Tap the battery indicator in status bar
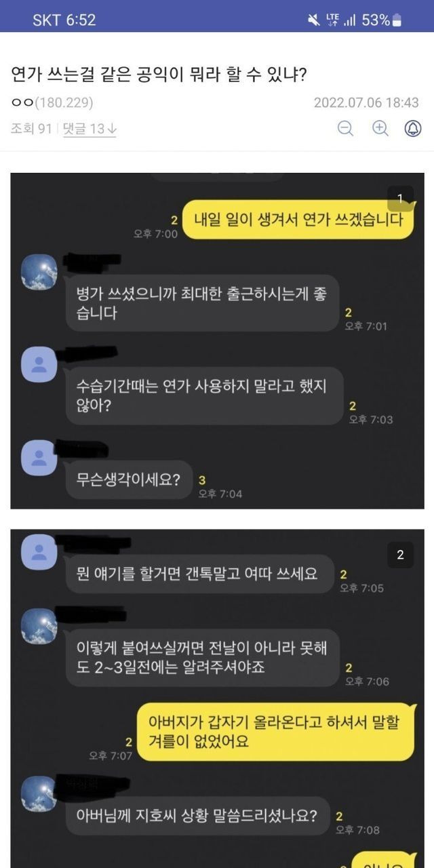434x868 pixels. point(397,20)
